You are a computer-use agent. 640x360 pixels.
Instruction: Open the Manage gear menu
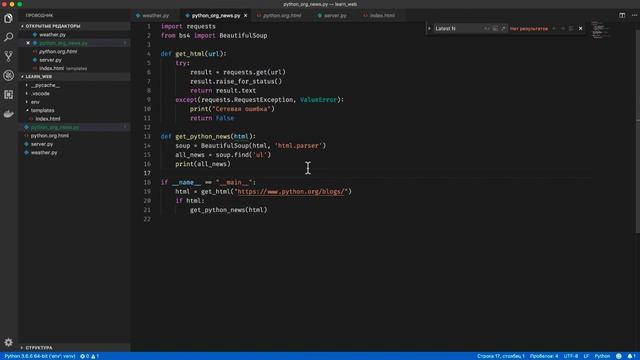(x=8, y=342)
